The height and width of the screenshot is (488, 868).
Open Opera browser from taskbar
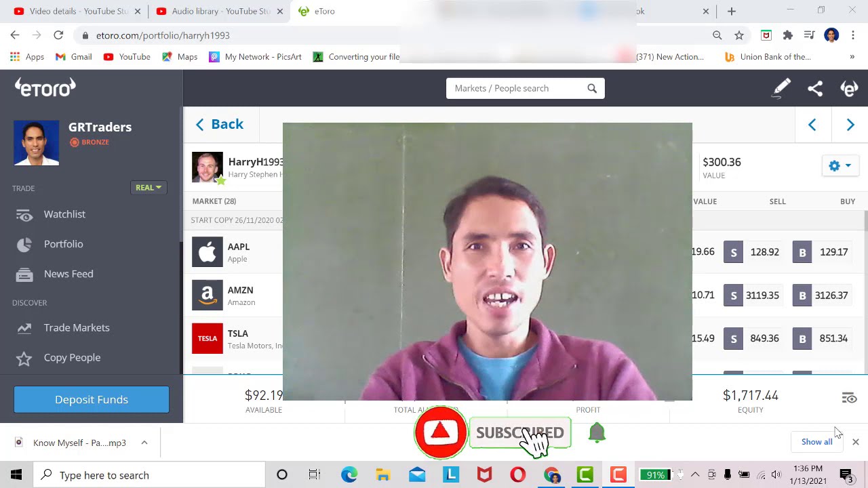tap(517, 475)
